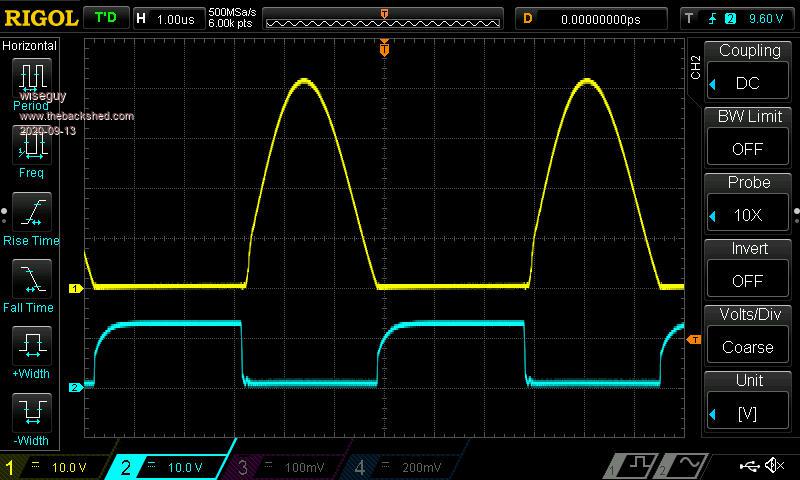
Task: Select the Freq measurement icon
Action: [30, 148]
